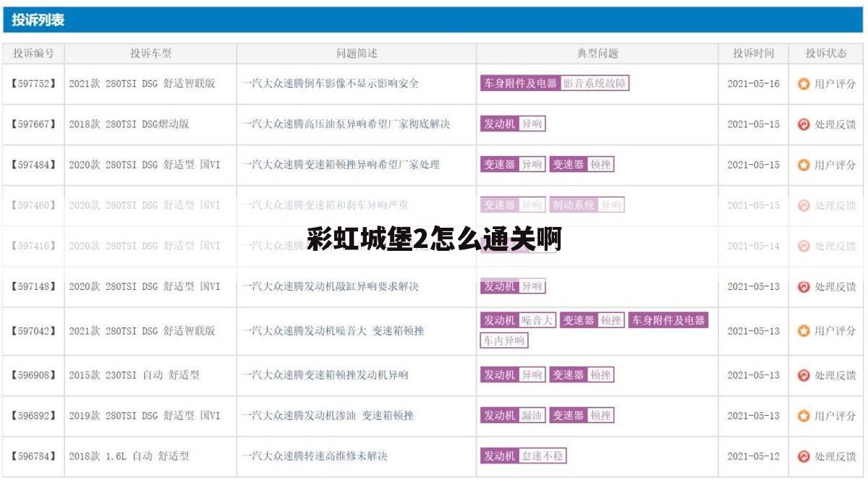Click the 变速器 异响 tag in row 597460
868x480 pixels.
pyautogui.click(x=513, y=205)
